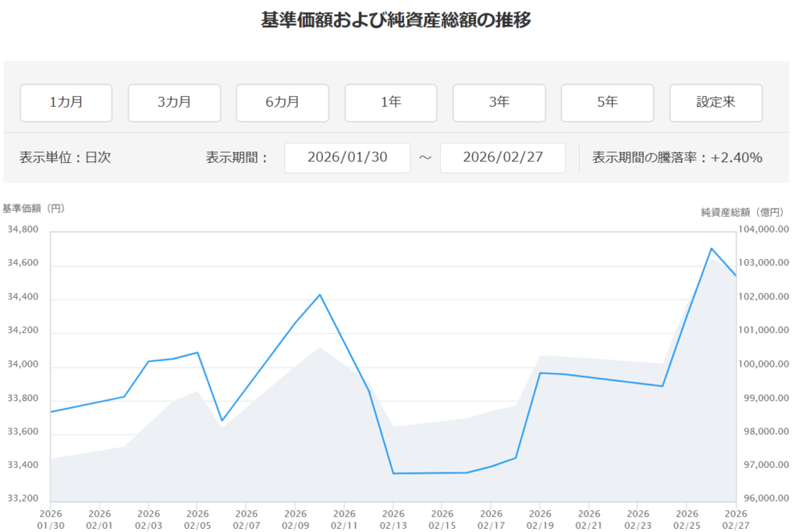The width and height of the screenshot is (799, 532).
Task: Click the 表示期間の騰落率 +2.40% text
Action: tap(676, 158)
